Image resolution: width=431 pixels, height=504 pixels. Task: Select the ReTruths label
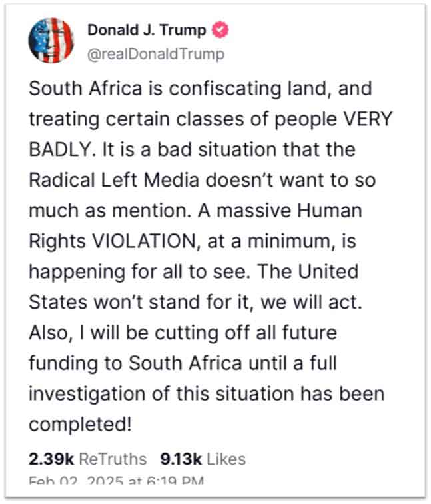(113, 459)
